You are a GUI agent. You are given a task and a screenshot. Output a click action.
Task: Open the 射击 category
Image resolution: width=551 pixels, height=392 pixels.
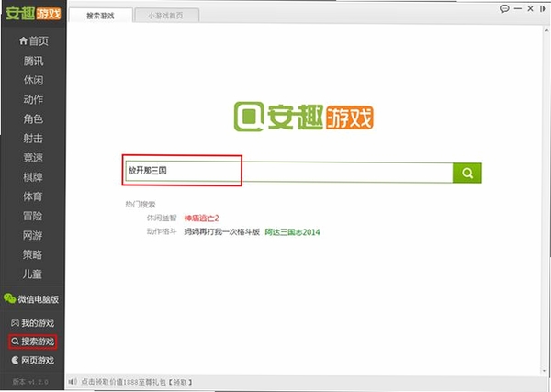pyautogui.click(x=33, y=138)
